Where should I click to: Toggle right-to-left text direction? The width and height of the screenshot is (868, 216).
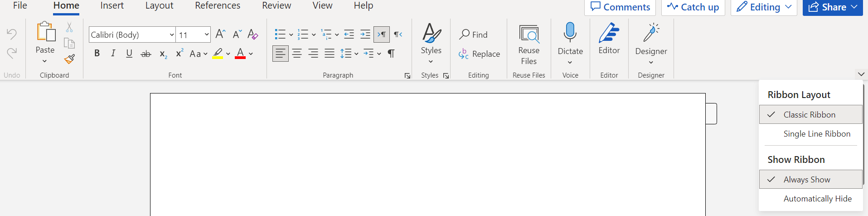click(x=398, y=34)
